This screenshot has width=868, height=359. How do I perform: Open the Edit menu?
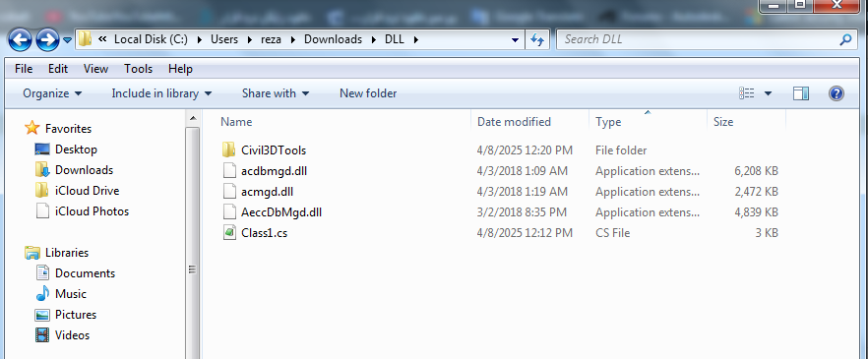[57, 69]
